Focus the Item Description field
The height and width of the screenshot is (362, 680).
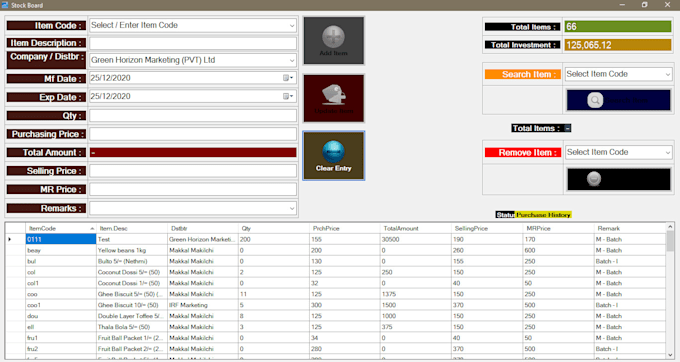click(x=193, y=43)
